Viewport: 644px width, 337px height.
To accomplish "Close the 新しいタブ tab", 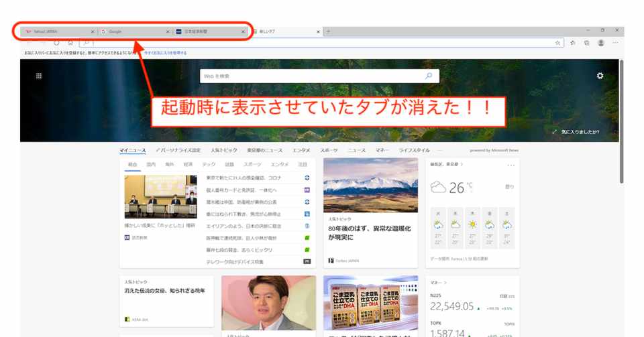I will click(318, 31).
